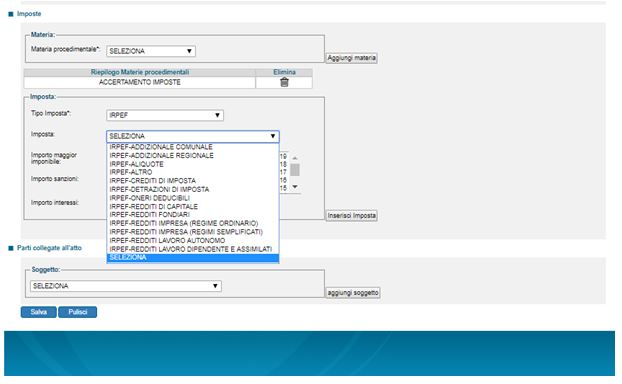622x384 pixels.
Task: Click the Parti collegate all'atto heading
Action: click(x=49, y=248)
